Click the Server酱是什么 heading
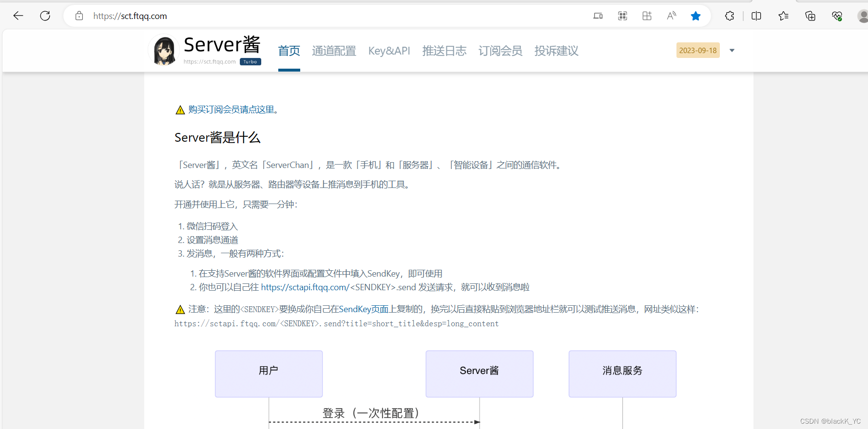 [217, 138]
